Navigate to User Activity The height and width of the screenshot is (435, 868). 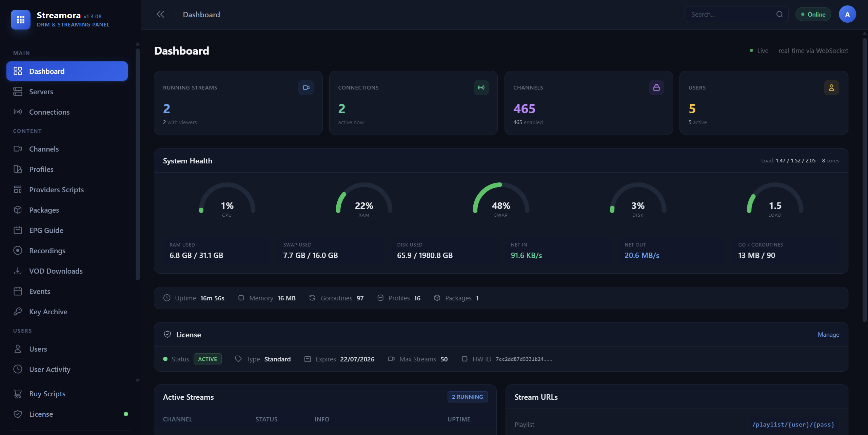[x=50, y=369]
